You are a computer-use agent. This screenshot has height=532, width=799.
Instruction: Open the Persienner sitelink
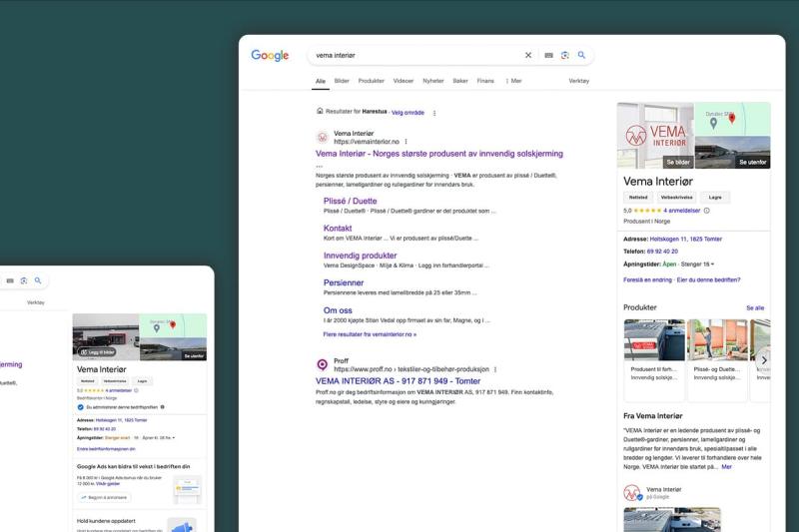click(x=344, y=283)
